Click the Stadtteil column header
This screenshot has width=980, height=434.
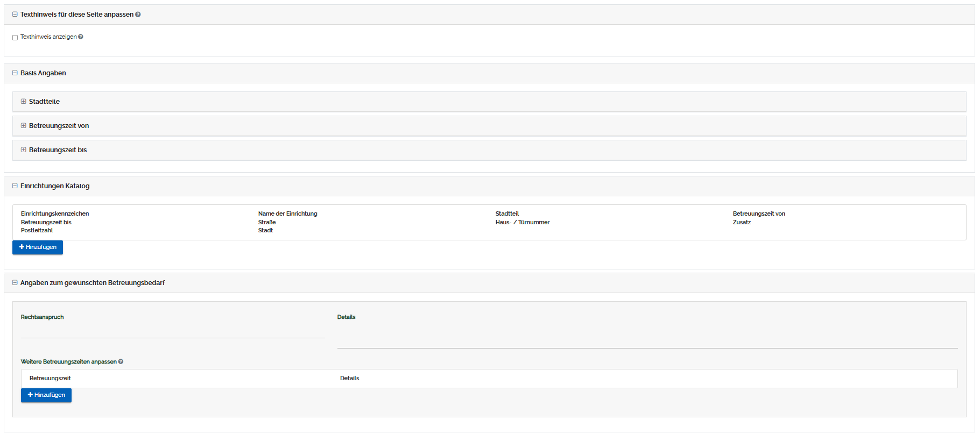click(507, 214)
